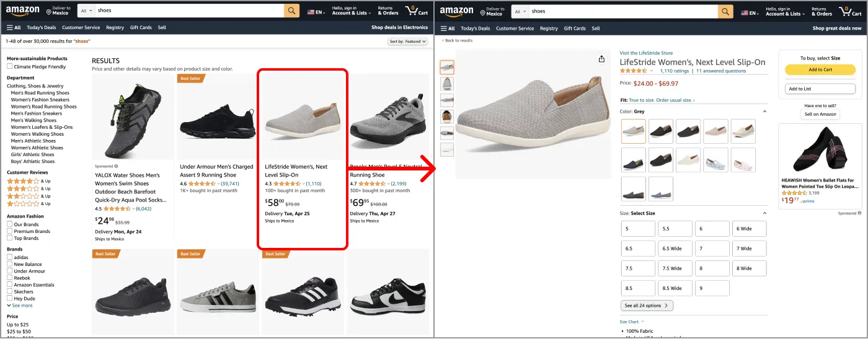
Task: Click the Amazon logo on the product page
Action: click(x=457, y=11)
